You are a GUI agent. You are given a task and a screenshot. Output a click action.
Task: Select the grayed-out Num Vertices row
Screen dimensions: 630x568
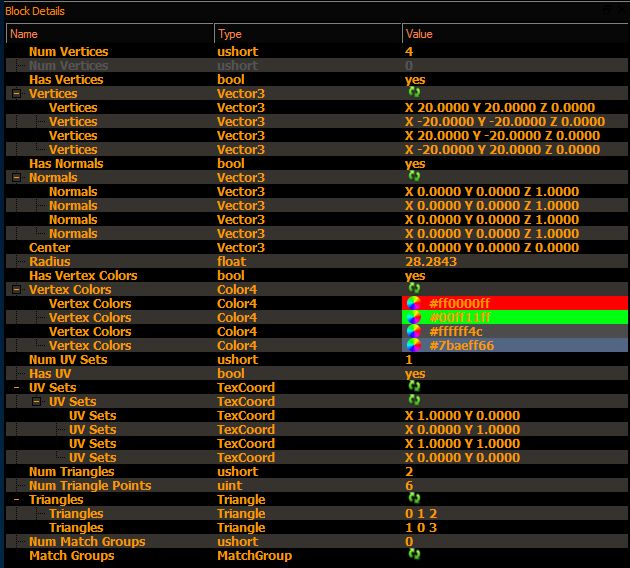click(x=317, y=65)
